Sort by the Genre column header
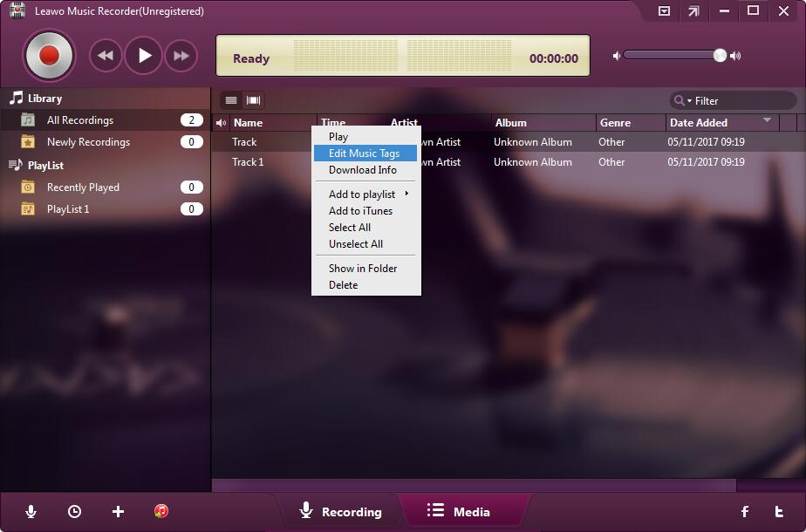The image size is (806, 532). click(631, 122)
